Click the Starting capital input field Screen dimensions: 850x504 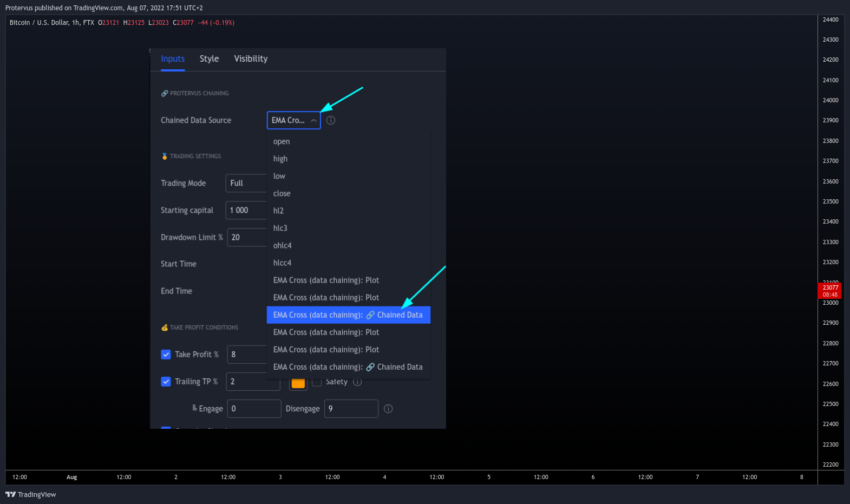[246, 210]
